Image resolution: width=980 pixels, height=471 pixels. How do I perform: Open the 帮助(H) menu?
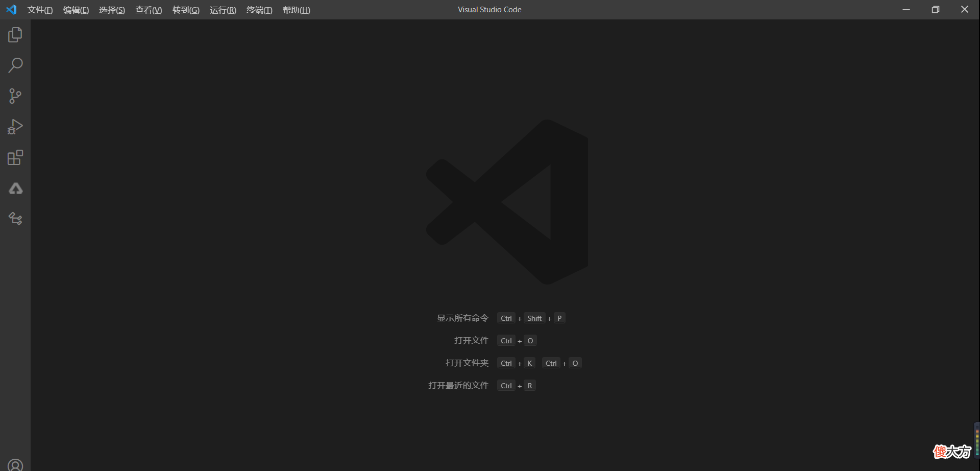pos(297,10)
